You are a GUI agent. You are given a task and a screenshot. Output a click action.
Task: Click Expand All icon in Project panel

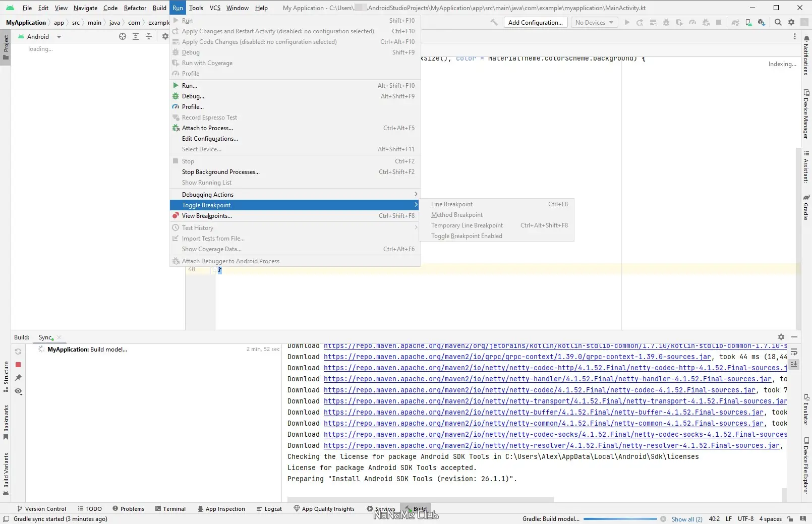point(136,36)
